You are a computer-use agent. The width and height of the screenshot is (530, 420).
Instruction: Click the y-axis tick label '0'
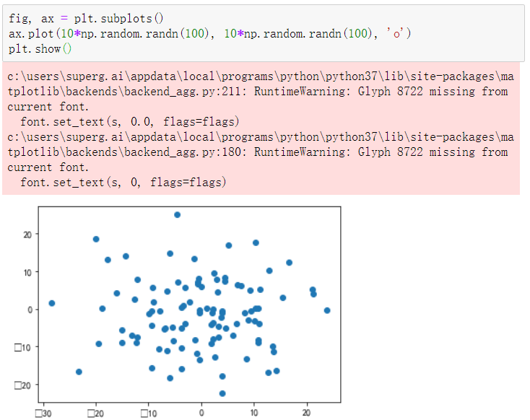[30, 310]
